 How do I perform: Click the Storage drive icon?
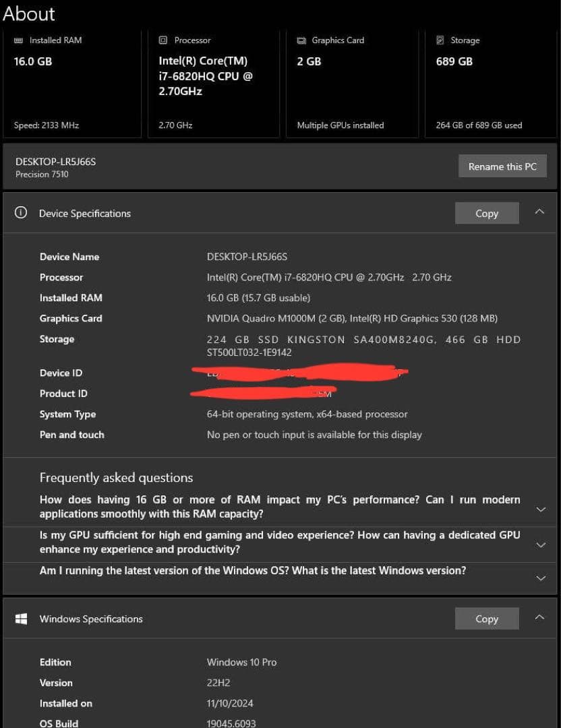coord(440,40)
